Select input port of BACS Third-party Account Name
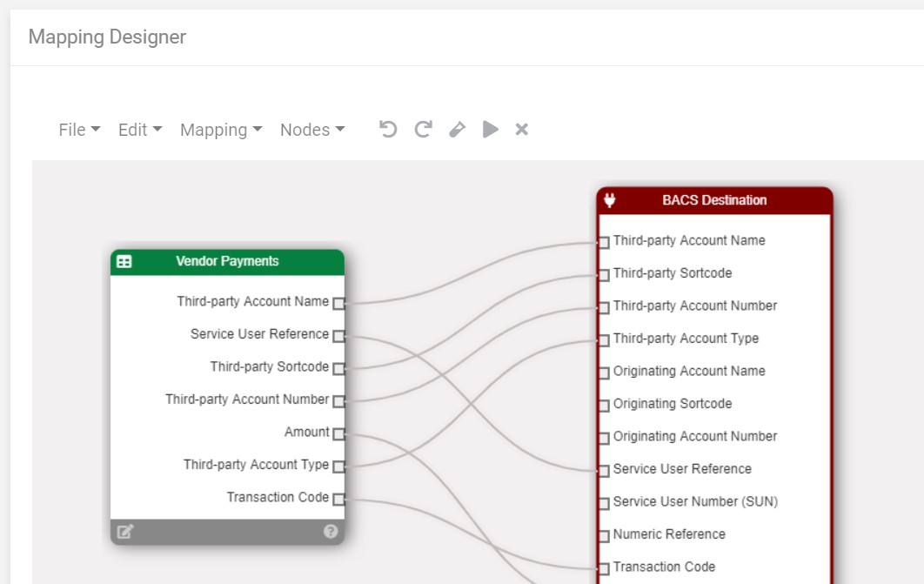This screenshot has height=584, width=924. [604, 242]
